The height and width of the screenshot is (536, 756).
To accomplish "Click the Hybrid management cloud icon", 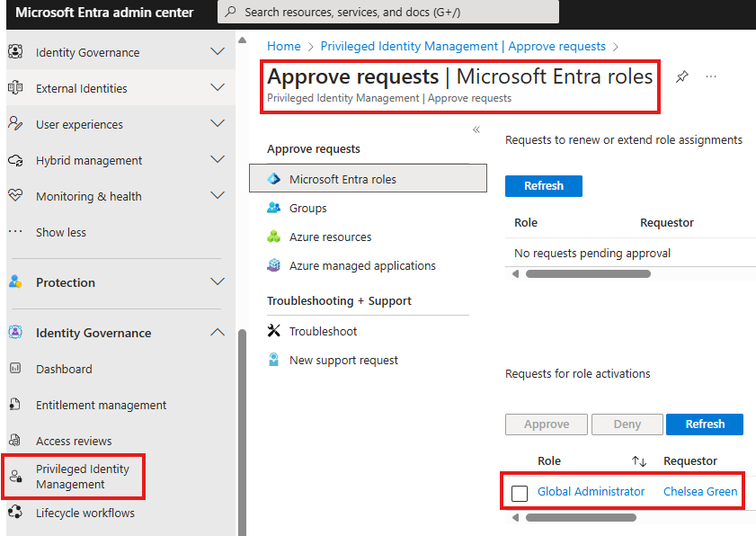I will pyautogui.click(x=15, y=160).
